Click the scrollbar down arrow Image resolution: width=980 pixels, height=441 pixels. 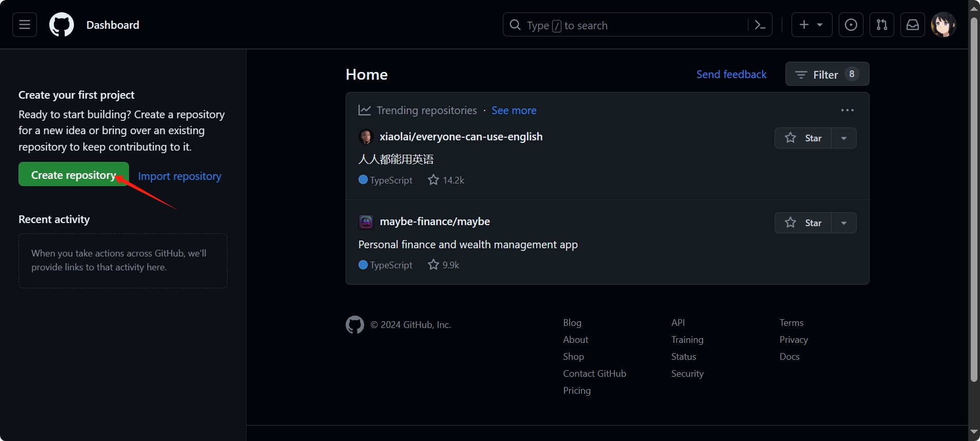point(974,432)
